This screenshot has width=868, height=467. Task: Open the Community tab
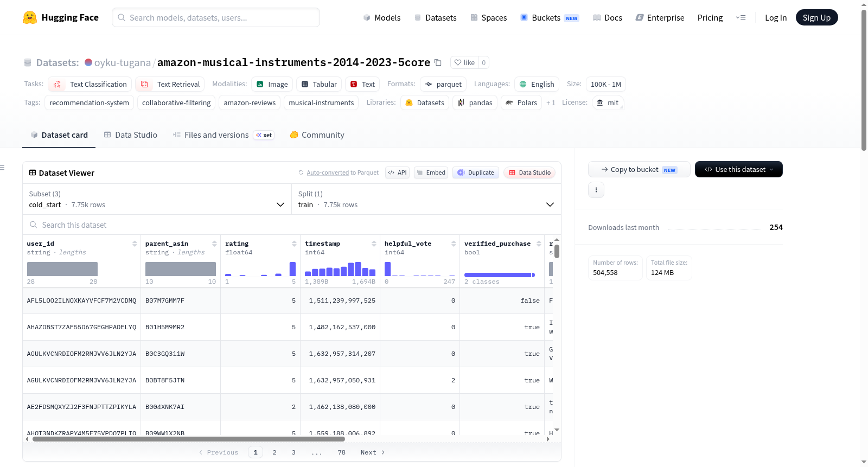pos(317,135)
